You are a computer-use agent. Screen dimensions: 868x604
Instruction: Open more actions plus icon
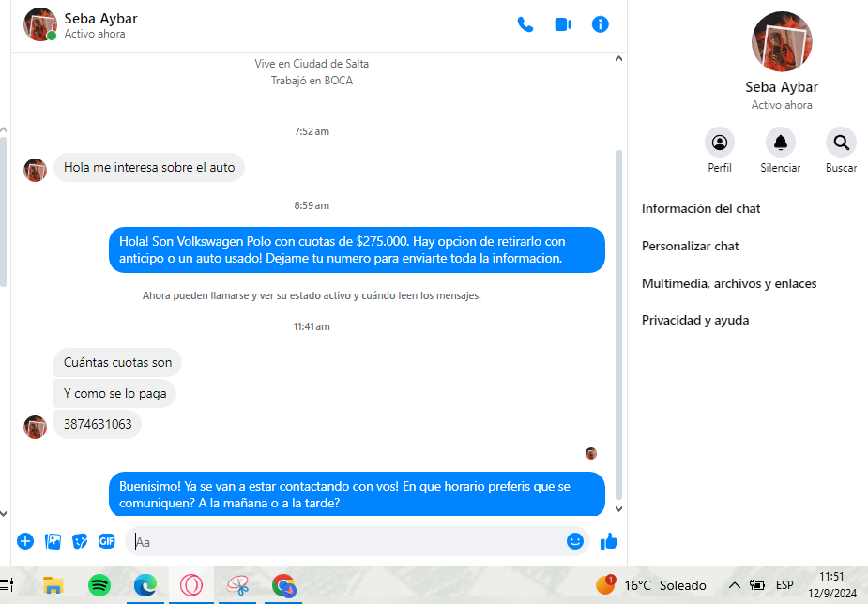25,541
